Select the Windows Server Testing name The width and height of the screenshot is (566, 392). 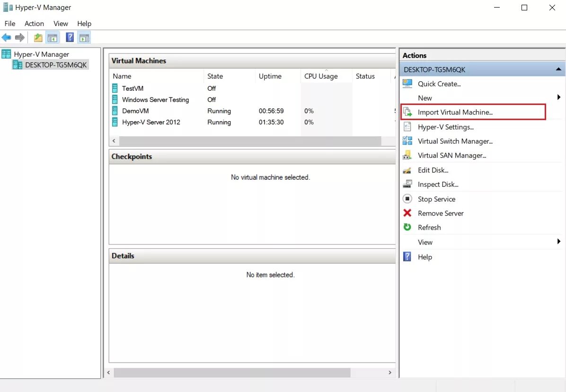tap(155, 99)
